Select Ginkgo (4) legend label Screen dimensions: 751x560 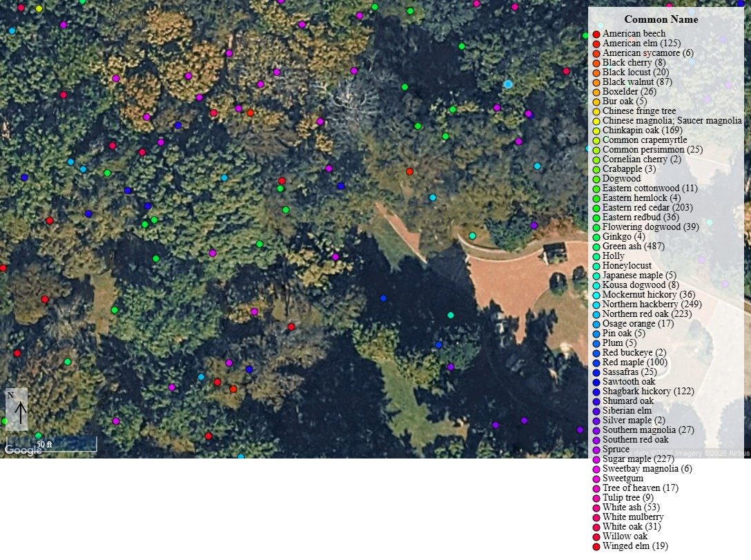[623, 236]
